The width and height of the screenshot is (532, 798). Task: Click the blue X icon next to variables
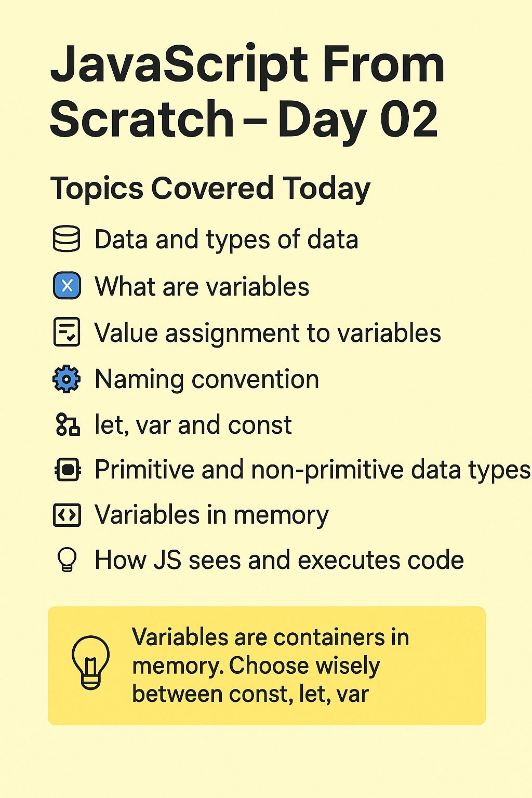[67, 286]
